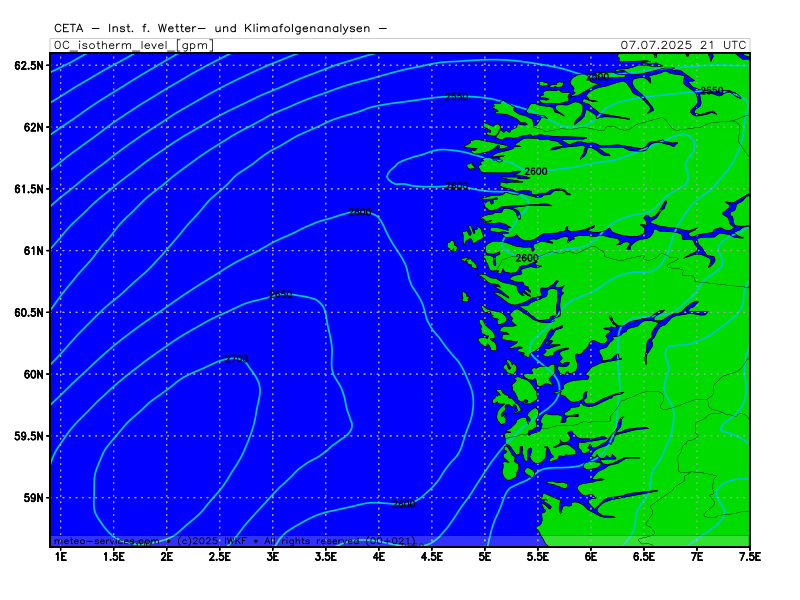Select the 4.5E longitude label
The image size is (800, 600).
432,557
